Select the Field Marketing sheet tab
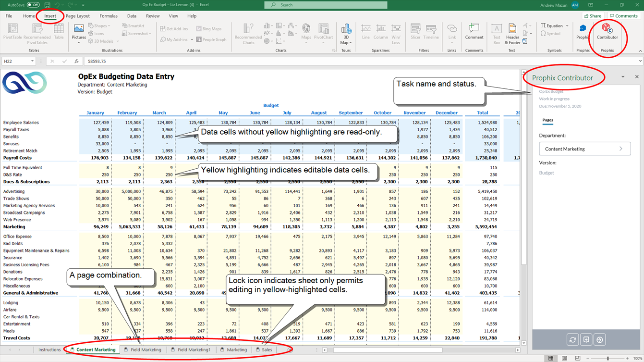This screenshot has height=362, width=644. [x=143, y=350]
